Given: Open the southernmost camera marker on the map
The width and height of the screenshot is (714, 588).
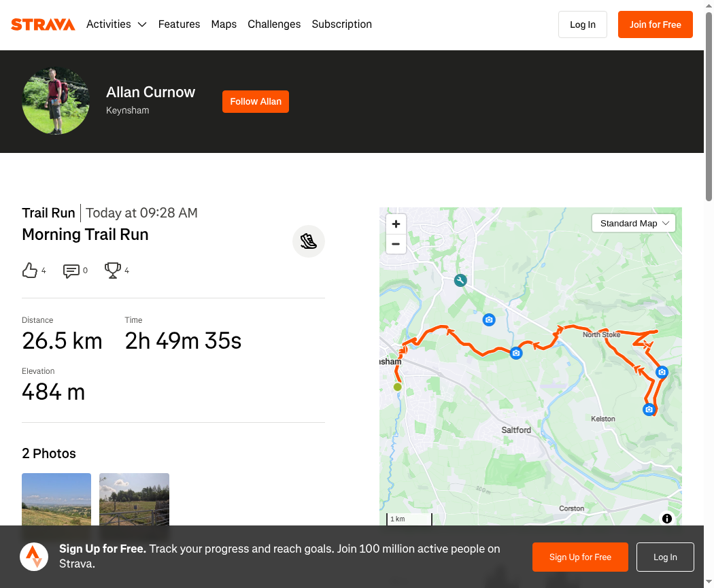Looking at the screenshot, I should pos(649,410).
